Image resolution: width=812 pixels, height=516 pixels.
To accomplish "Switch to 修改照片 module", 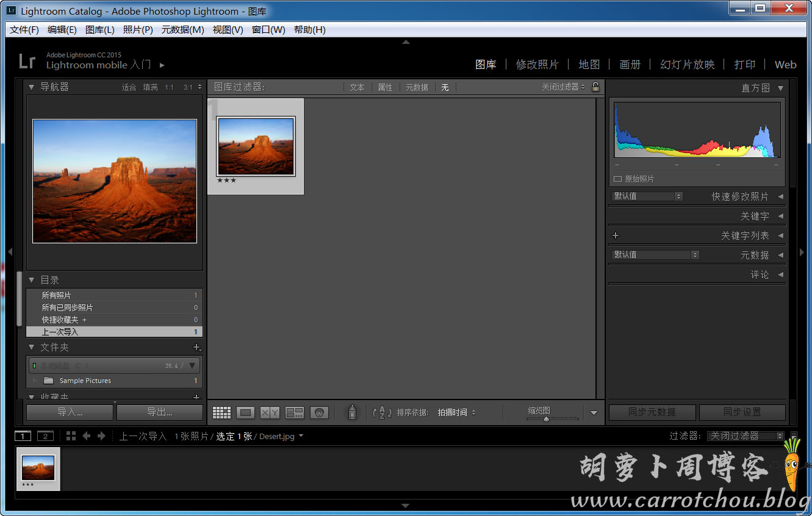I will click(x=537, y=65).
